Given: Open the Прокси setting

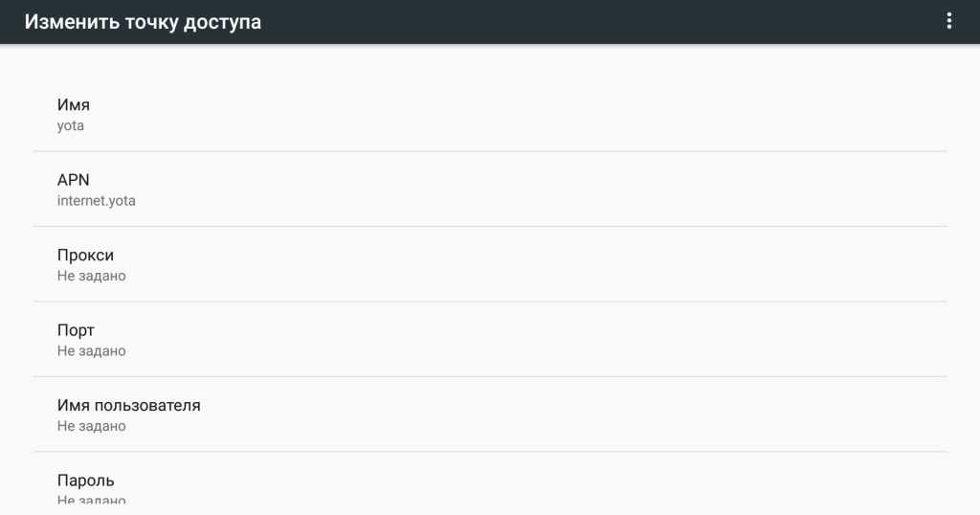Looking at the screenshot, I should [x=85, y=256].
